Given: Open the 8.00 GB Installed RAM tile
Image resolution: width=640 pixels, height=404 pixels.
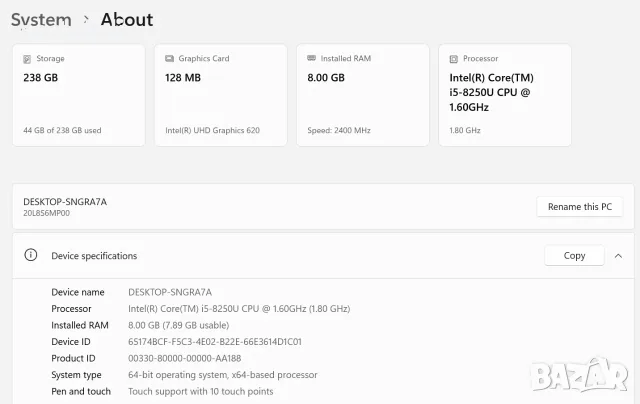Looking at the screenshot, I should [363, 95].
